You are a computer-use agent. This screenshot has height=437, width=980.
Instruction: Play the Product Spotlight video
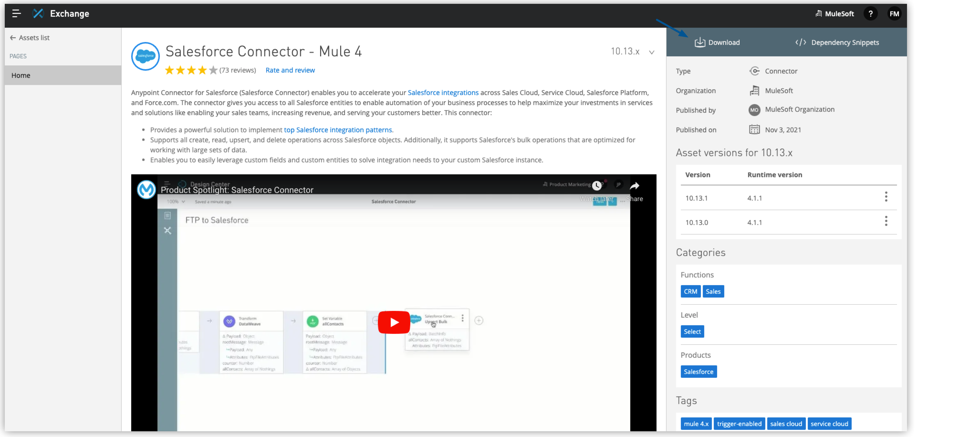tap(394, 322)
